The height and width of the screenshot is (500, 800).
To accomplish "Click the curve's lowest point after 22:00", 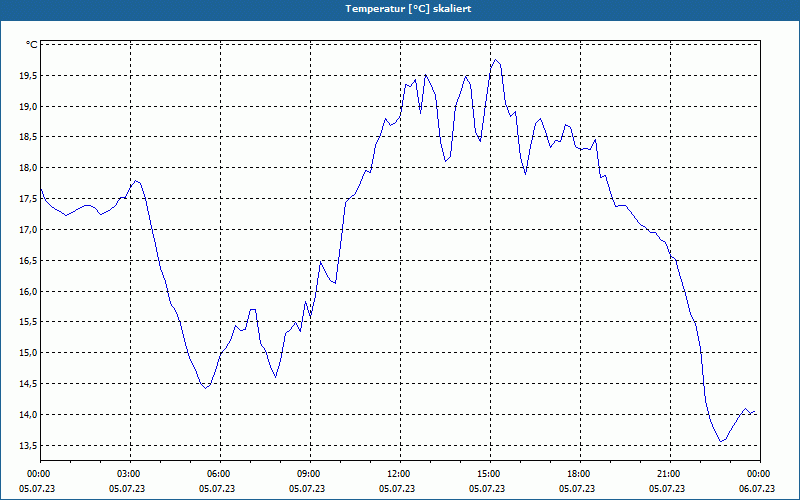I will 721,441.
